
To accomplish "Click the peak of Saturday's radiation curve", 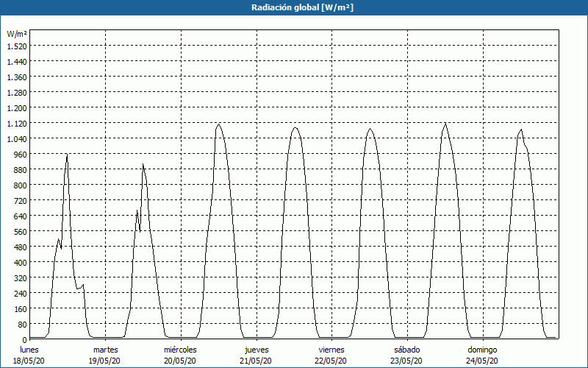I will coord(445,123).
